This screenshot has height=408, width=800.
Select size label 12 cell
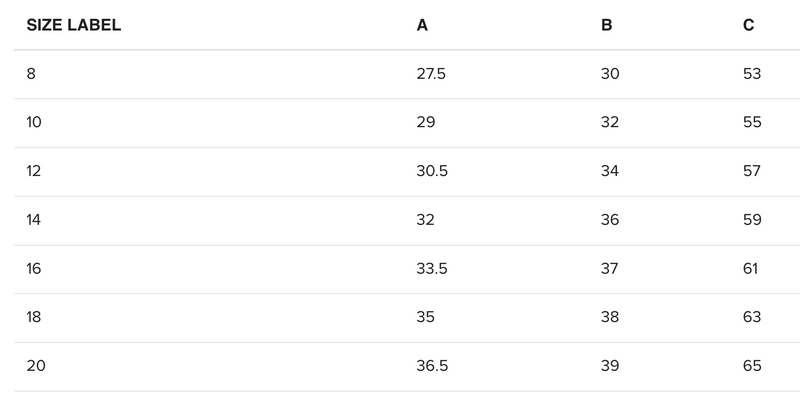point(35,171)
